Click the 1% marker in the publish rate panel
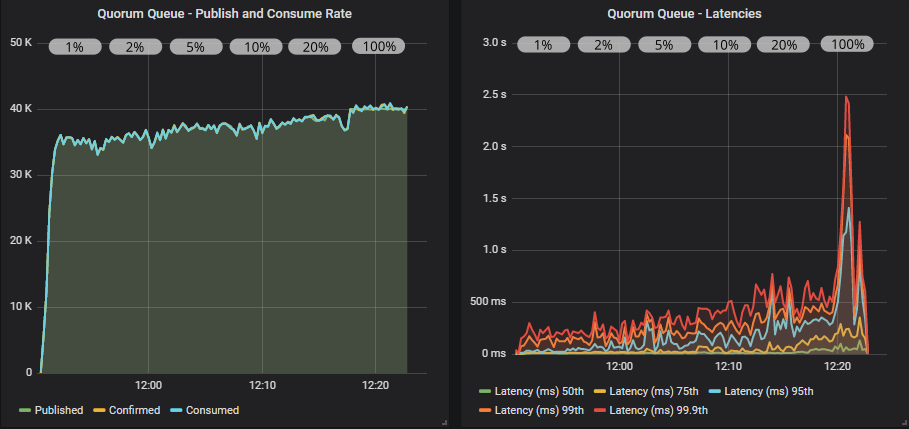 click(x=75, y=47)
